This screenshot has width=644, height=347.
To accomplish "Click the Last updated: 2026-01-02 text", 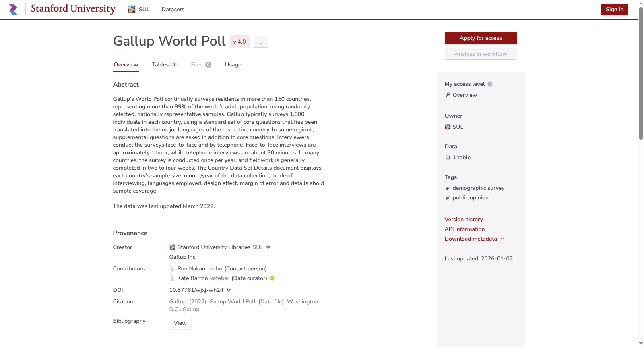I will (x=479, y=259).
